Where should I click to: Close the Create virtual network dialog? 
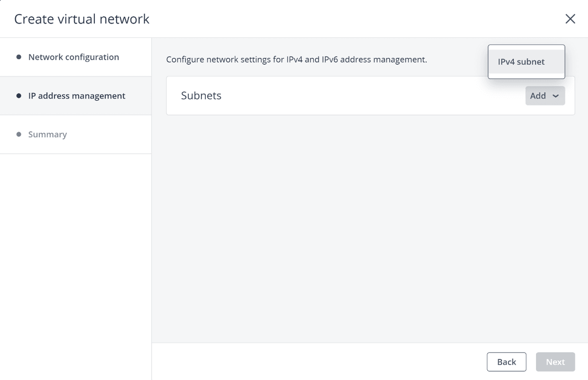point(570,19)
